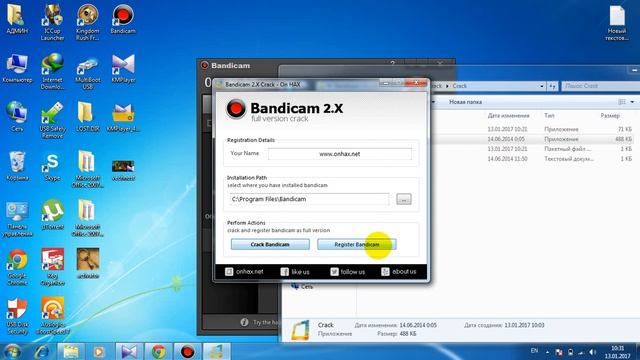
Task: Sort by the Тип column header
Action: (x=549, y=116)
